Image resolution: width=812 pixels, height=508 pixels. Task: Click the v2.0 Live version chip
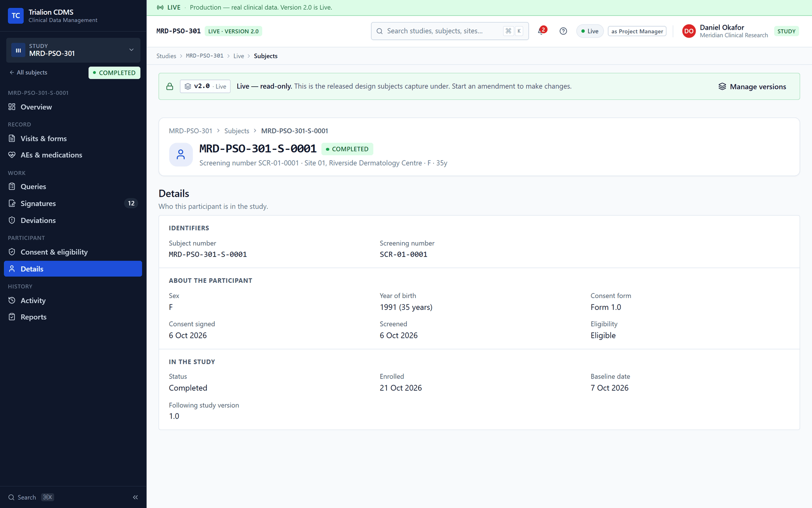coord(205,86)
